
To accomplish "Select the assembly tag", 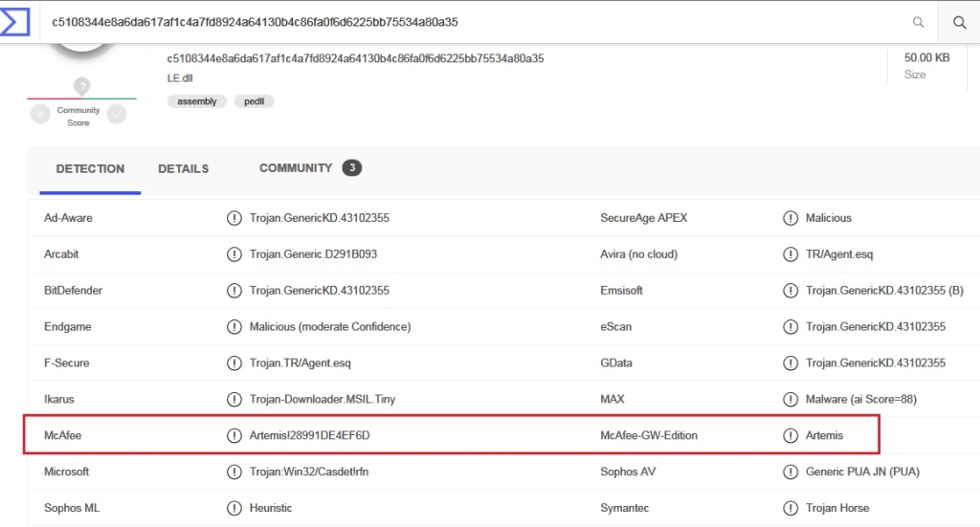I will point(197,101).
